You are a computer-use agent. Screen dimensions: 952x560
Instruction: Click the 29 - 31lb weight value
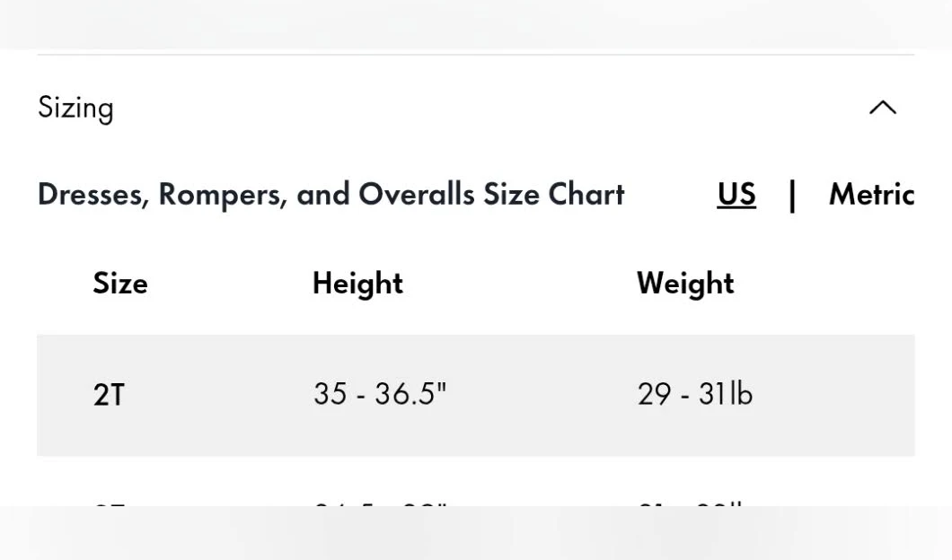[x=694, y=394]
